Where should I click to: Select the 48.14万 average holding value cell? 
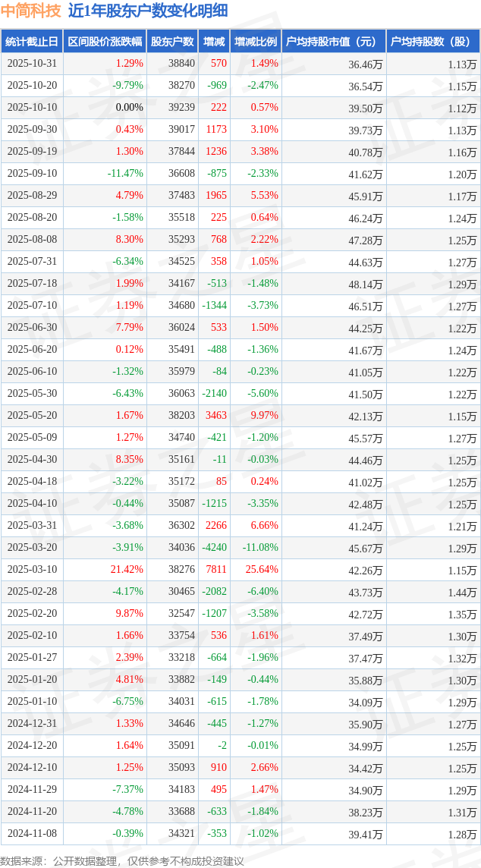pos(365,284)
